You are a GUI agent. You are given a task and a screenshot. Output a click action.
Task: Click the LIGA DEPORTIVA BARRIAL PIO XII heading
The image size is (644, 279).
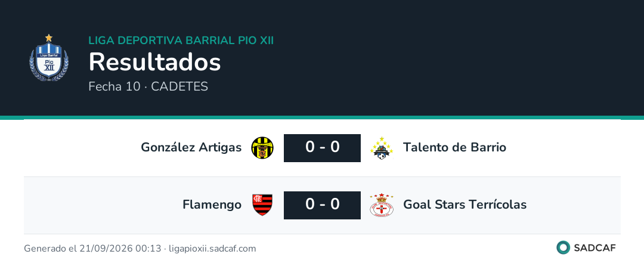click(181, 41)
